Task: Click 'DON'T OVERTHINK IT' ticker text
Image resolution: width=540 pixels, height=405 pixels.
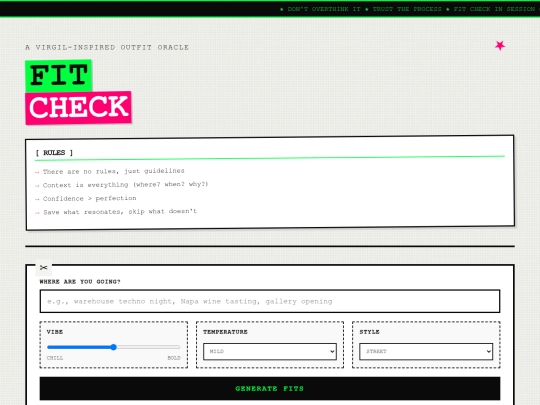Action: (324, 9)
